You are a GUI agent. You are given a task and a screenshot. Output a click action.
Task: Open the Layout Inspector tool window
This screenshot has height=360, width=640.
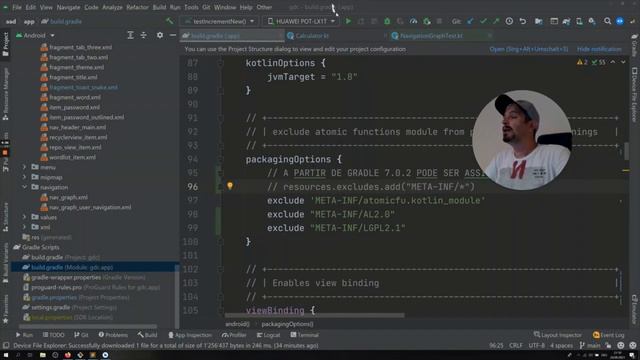[x=558, y=335]
